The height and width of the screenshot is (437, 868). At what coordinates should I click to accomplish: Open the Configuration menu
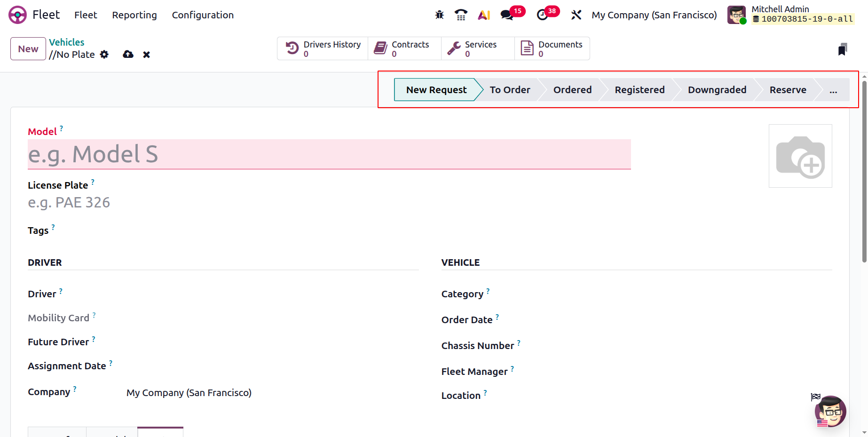(203, 15)
